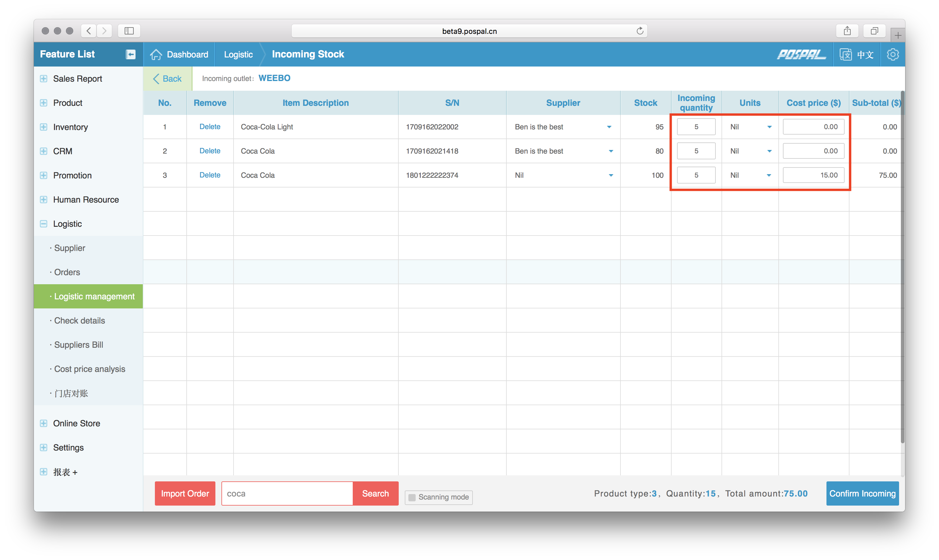Toggle the browser sidebar icon
The image size is (939, 560).
pyautogui.click(x=129, y=31)
